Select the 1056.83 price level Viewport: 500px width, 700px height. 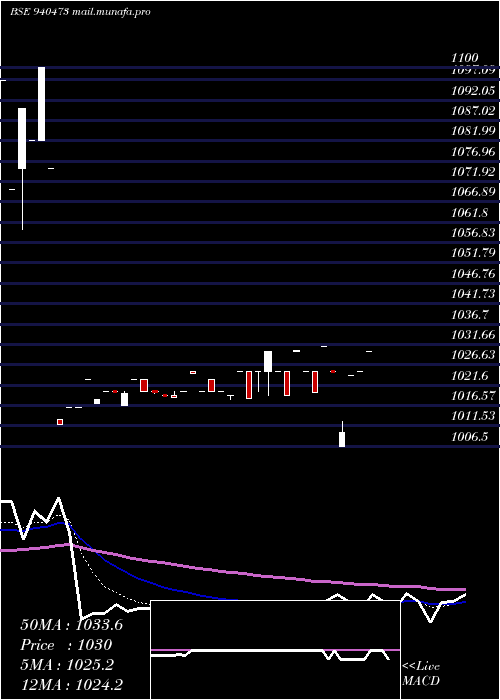(473, 233)
